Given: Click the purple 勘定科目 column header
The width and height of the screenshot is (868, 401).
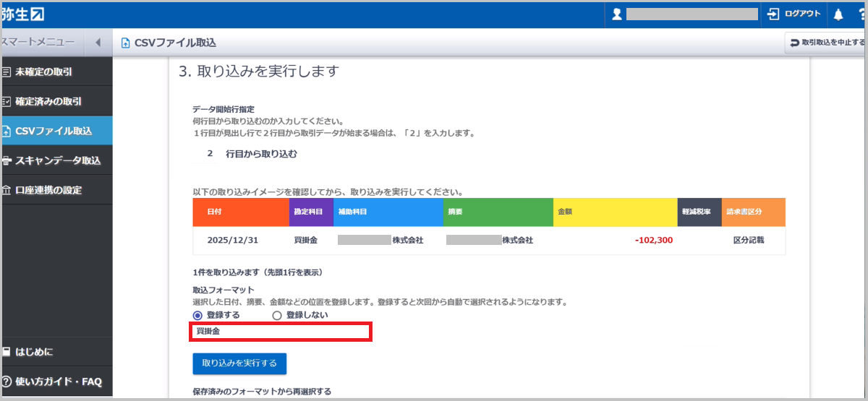Looking at the screenshot, I should pos(311,212).
